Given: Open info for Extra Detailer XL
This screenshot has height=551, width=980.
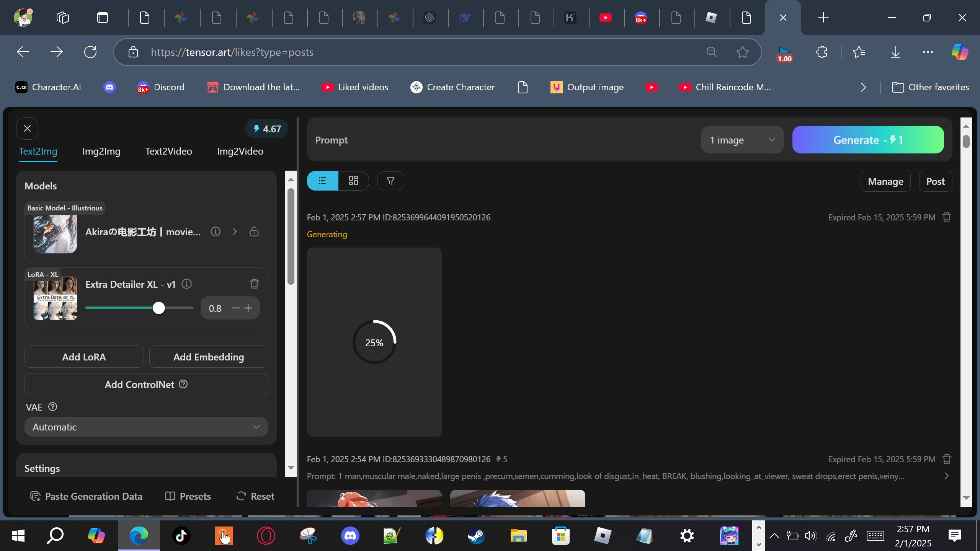Looking at the screenshot, I should [x=186, y=284].
